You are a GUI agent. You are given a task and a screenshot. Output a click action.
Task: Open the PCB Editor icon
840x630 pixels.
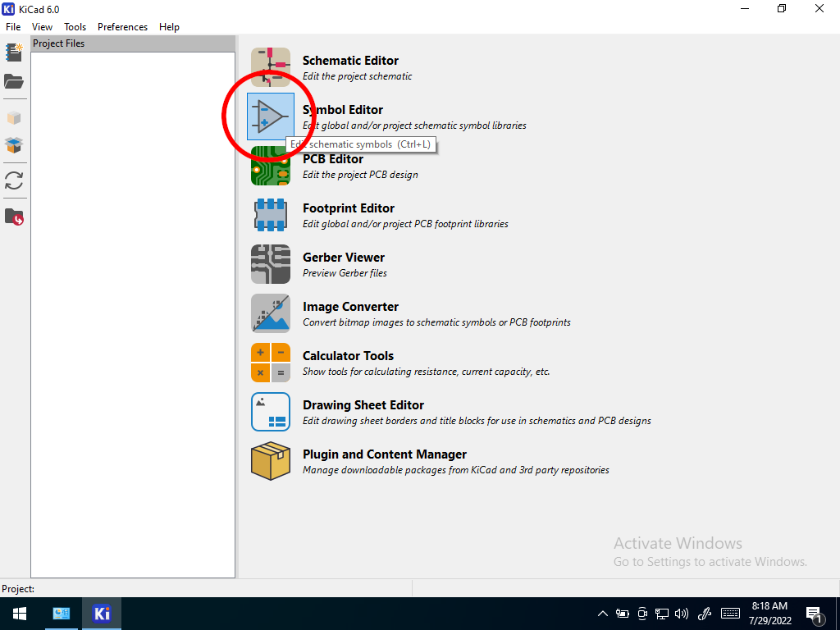click(x=271, y=166)
